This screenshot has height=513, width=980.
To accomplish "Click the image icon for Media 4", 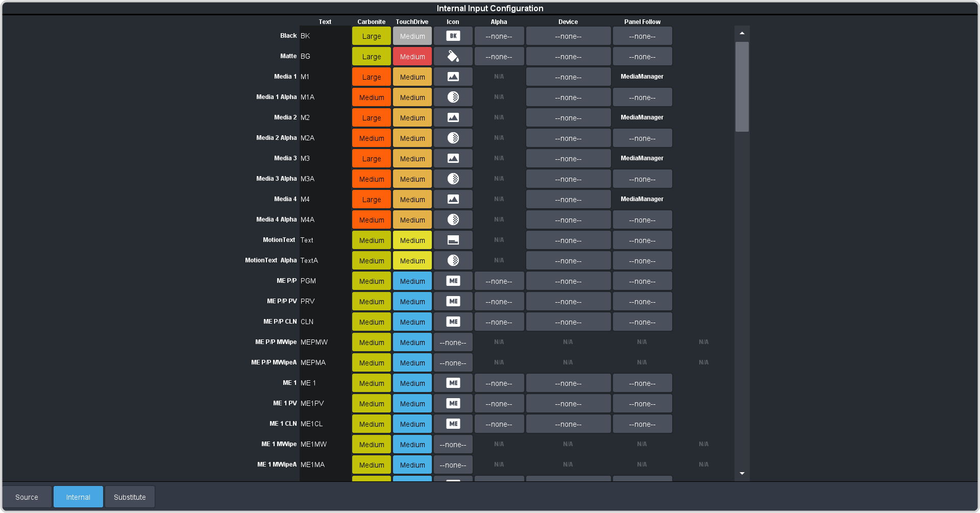I will [x=453, y=200].
